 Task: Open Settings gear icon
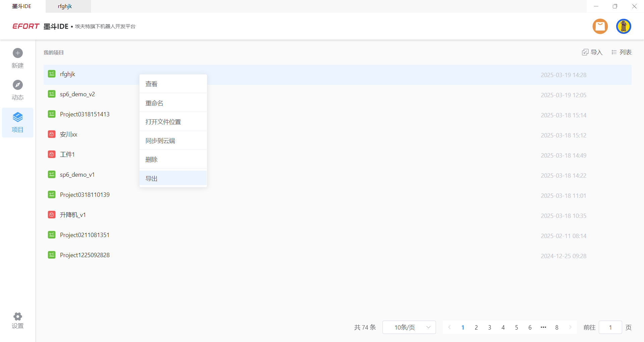click(x=18, y=317)
